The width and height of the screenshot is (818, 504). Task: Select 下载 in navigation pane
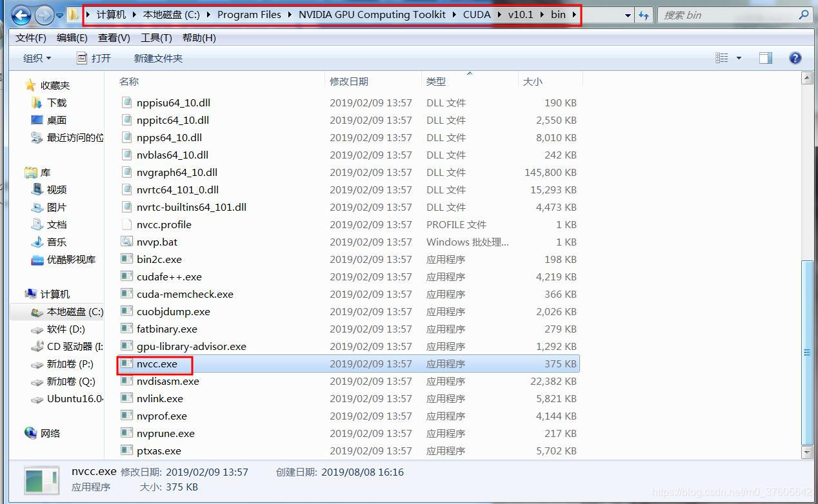57,102
